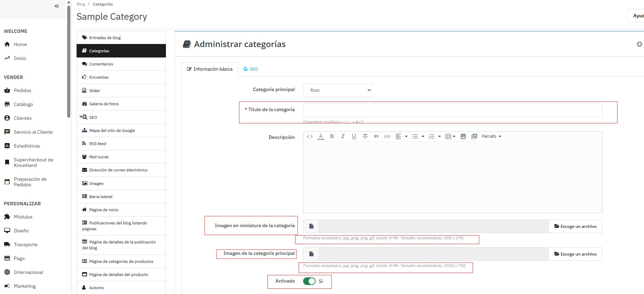The image size is (644, 294).
Task: Open Clientes in the sidebar
Action: coord(23,118)
